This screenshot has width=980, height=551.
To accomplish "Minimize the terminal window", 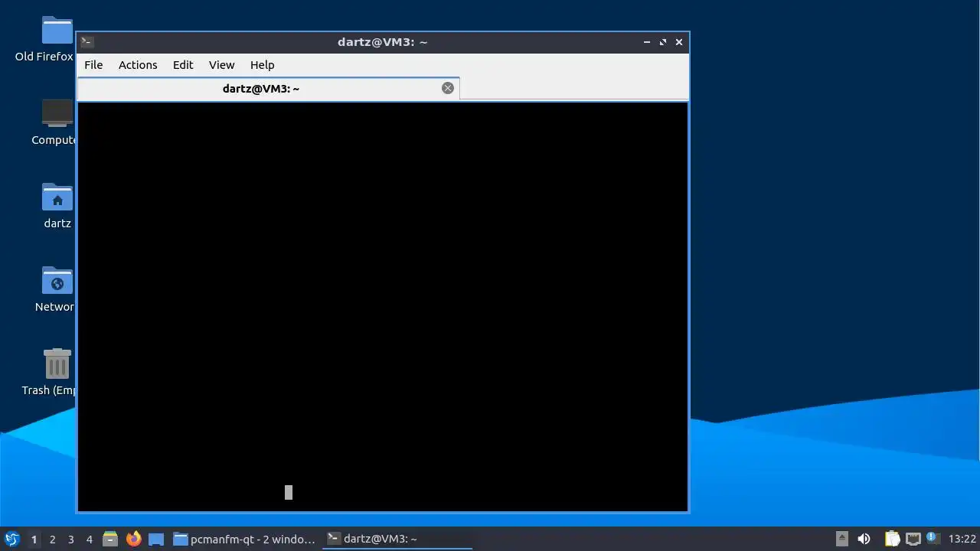I will click(x=647, y=42).
